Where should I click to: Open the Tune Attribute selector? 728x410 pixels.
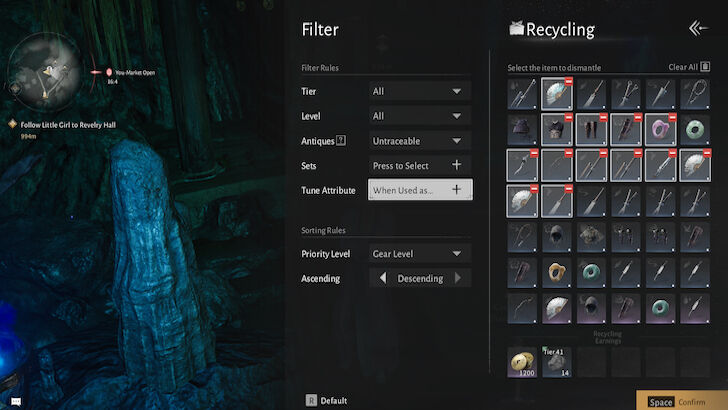[420, 189]
